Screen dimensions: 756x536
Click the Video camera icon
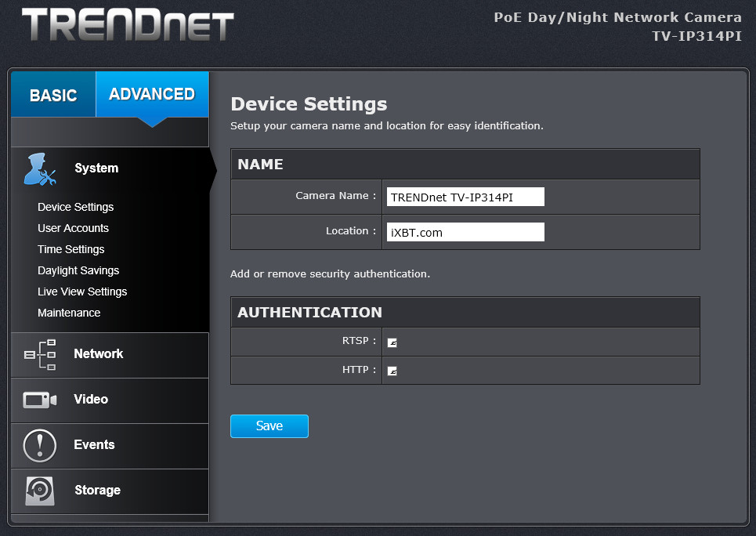tap(40, 400)
